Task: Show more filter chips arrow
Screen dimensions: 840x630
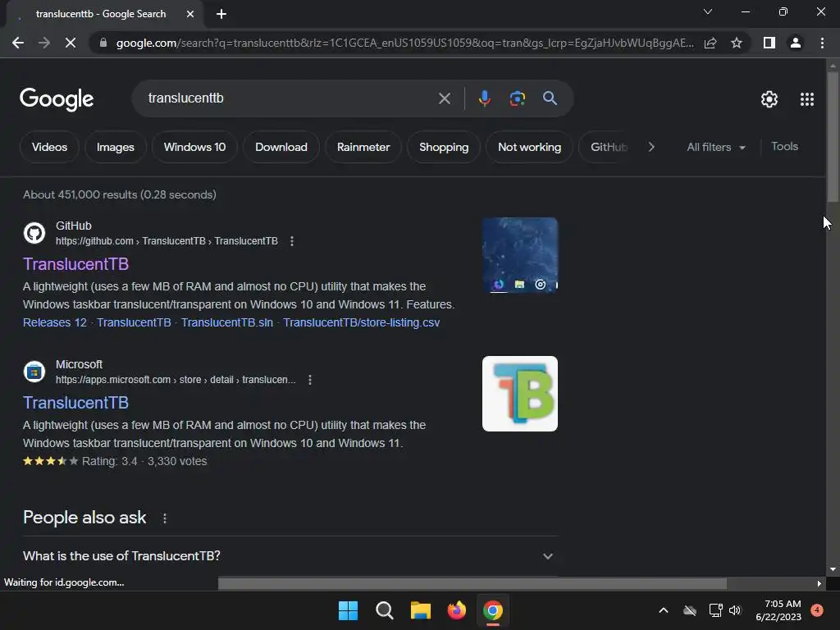Action: tap(651, 147)
